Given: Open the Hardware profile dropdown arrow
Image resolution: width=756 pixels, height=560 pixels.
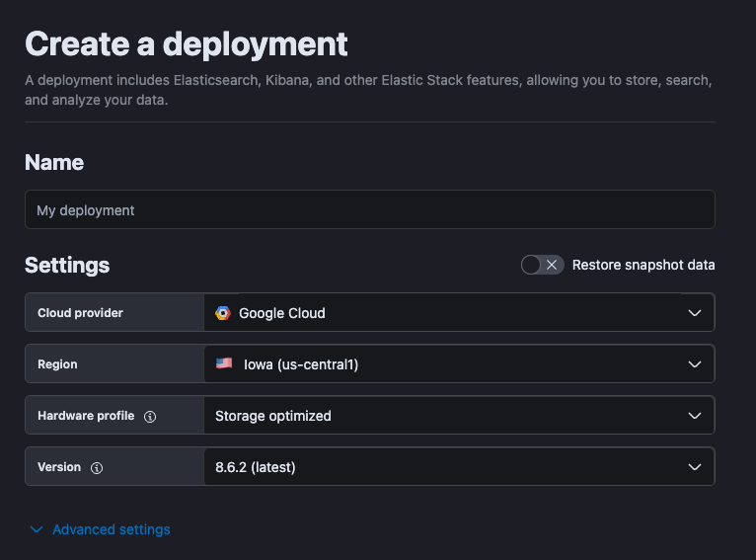Looking at the screenshot, I should tap(695, 416).
